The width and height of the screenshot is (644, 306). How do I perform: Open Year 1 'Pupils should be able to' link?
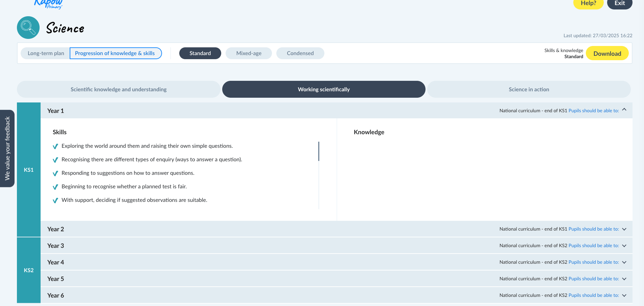[x=593, y=111]
